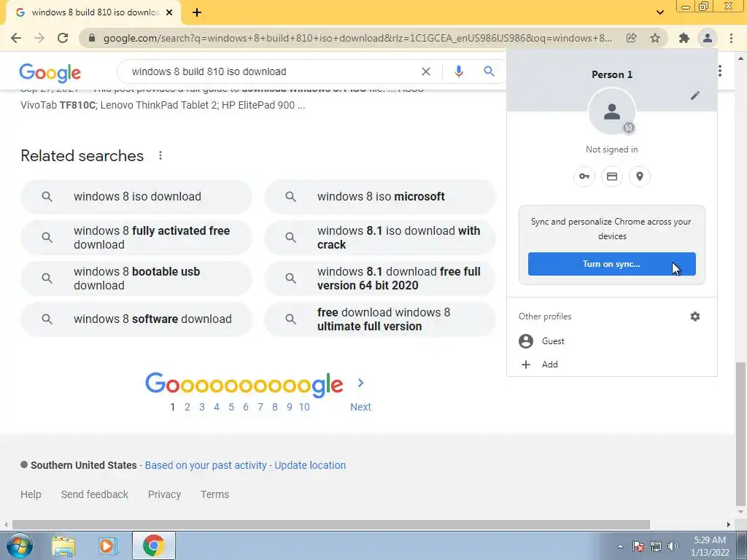This screenshot has width=747, height=560.
Task: Open the volume speaker tray icon
Action: (x=673, y=546)
